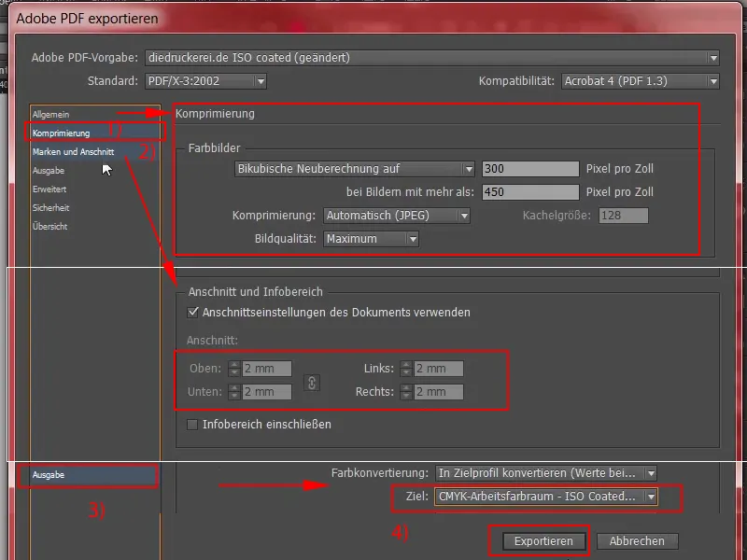Click the Abbrechen button
The width and height of the screenshot is (747, 560).
637,541
